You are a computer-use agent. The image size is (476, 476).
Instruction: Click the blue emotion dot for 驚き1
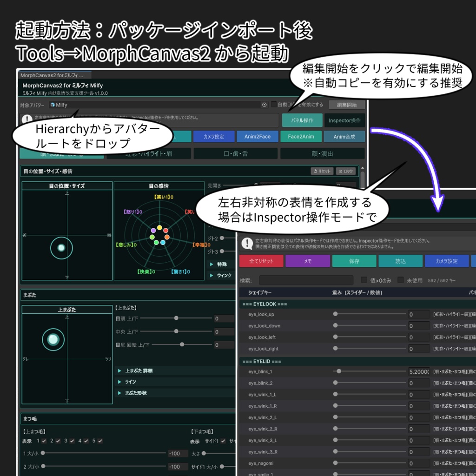coord(163,242)
